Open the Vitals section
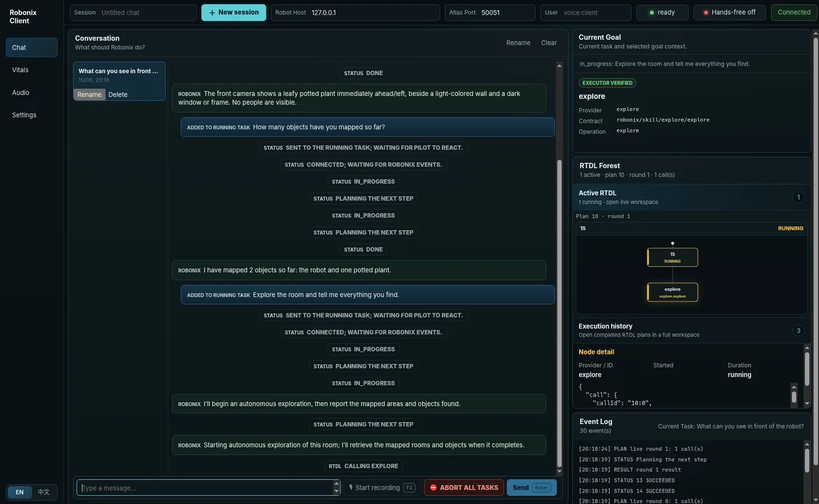Screen dimensions: 819x504 click(x=32, y=70)
